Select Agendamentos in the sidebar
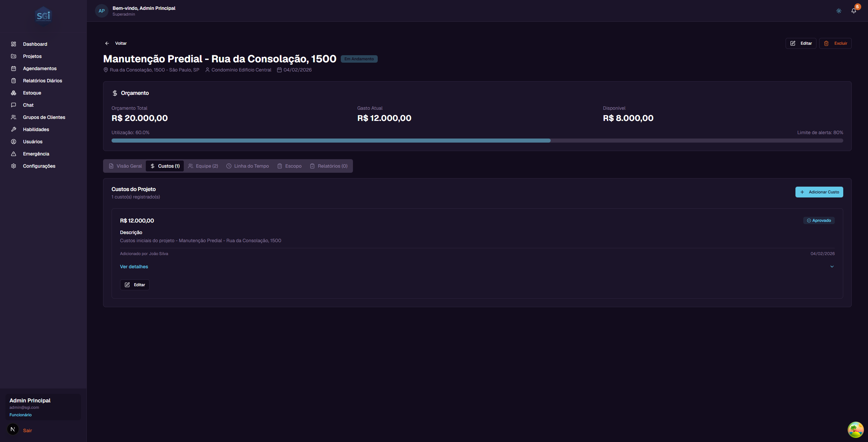Screen dimensions: 868x442 tap(40, 68)
